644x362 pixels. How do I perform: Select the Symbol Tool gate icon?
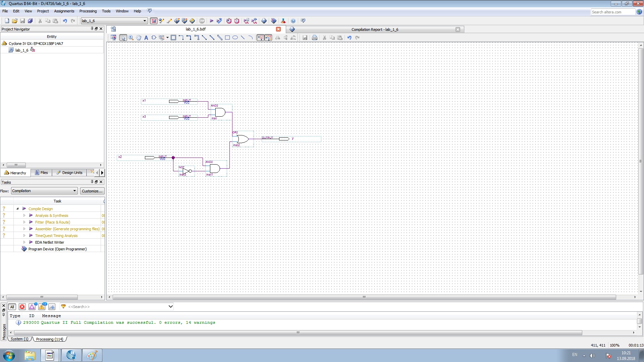click(x=154, y=38)
